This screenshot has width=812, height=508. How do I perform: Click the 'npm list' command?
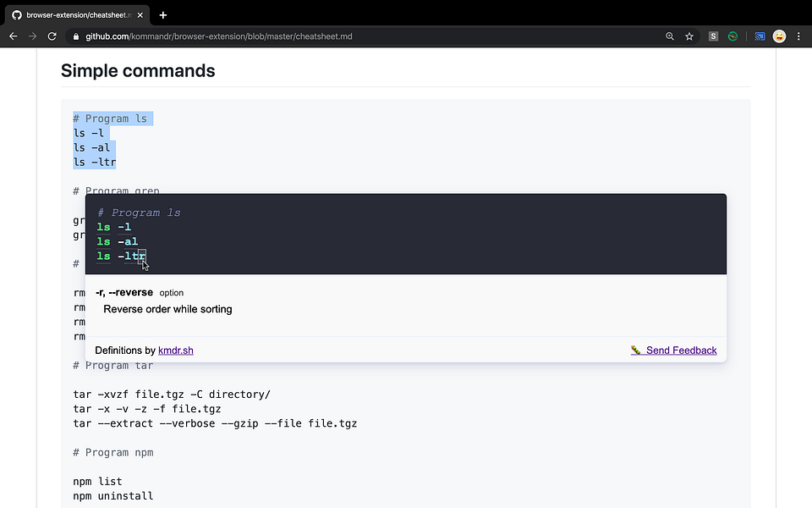click(97, 482)
